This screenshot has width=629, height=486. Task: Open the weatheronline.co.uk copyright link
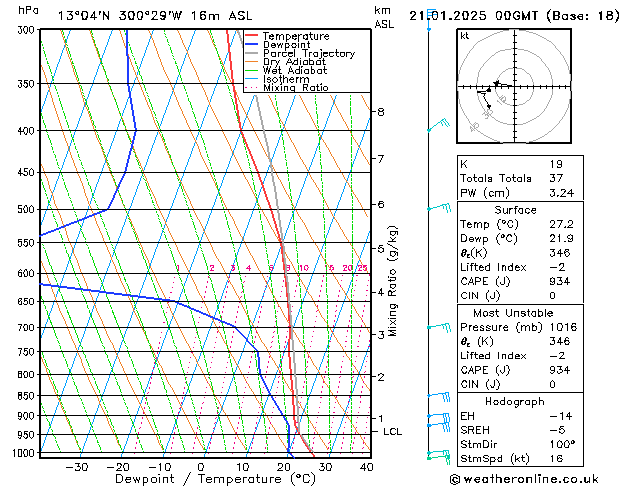(524, 479)
